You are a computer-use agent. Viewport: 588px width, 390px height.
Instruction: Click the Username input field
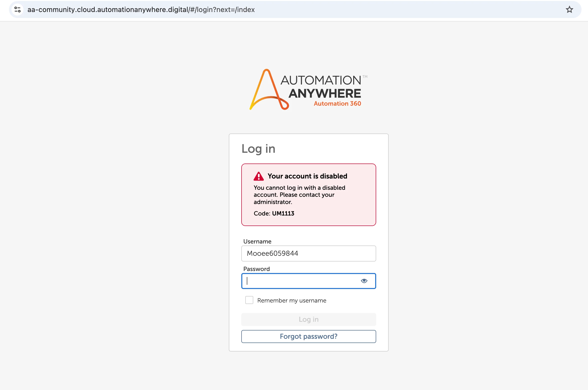308,253
